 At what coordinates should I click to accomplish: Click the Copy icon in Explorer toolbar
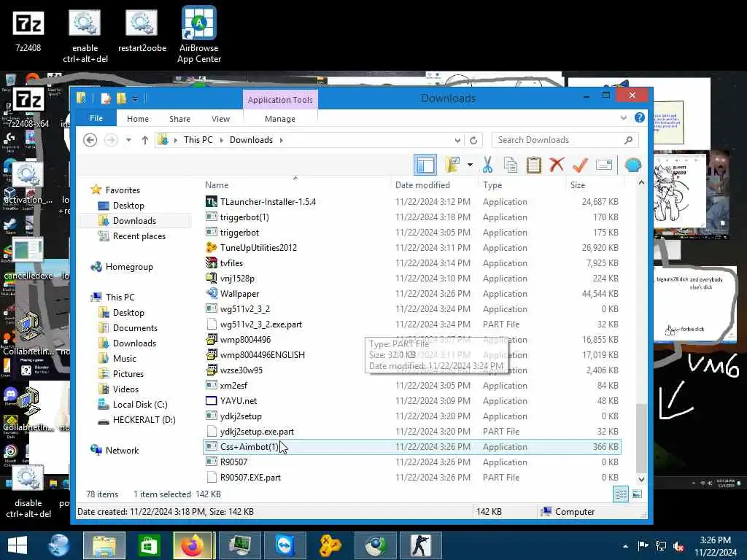point(510,165)
